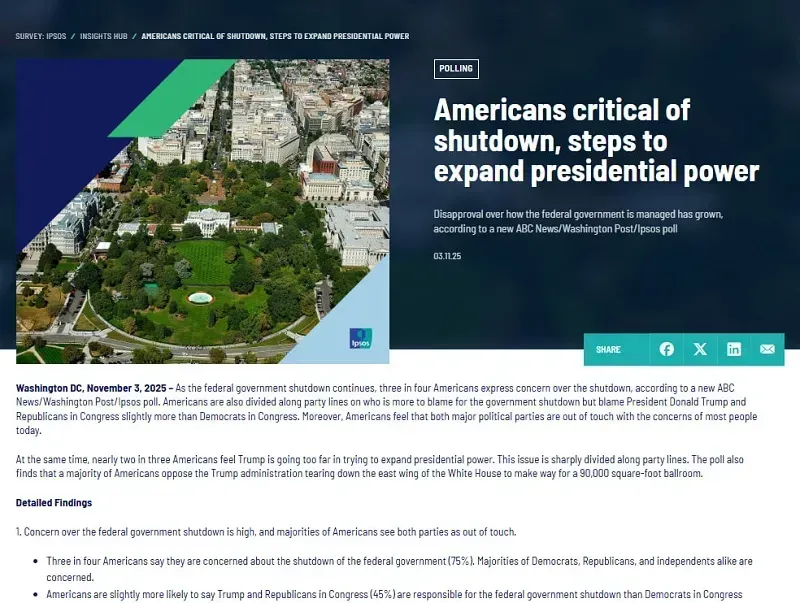Click the 03.11.25 publication date

(x=447, y=256)
